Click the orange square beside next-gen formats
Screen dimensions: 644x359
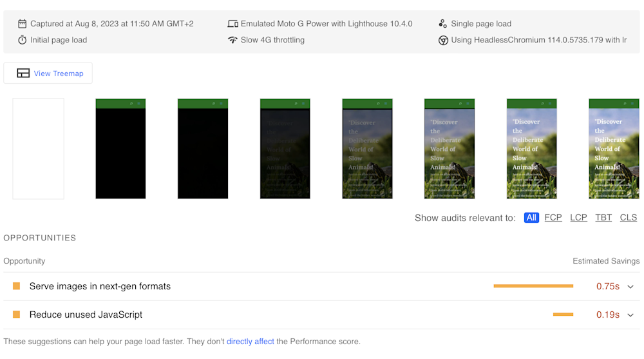(x=17, y=286)
